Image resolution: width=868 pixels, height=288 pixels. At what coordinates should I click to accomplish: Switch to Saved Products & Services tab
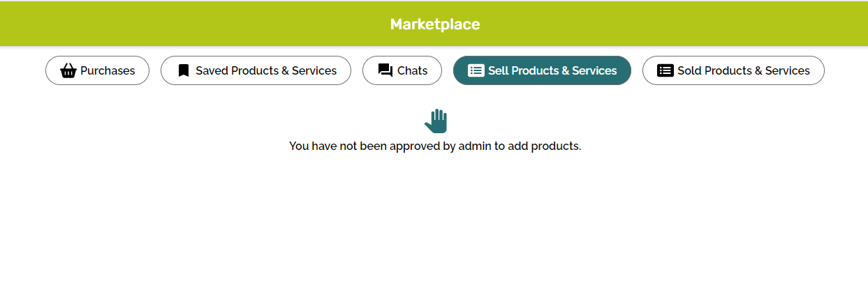click(x=256, y=70)
